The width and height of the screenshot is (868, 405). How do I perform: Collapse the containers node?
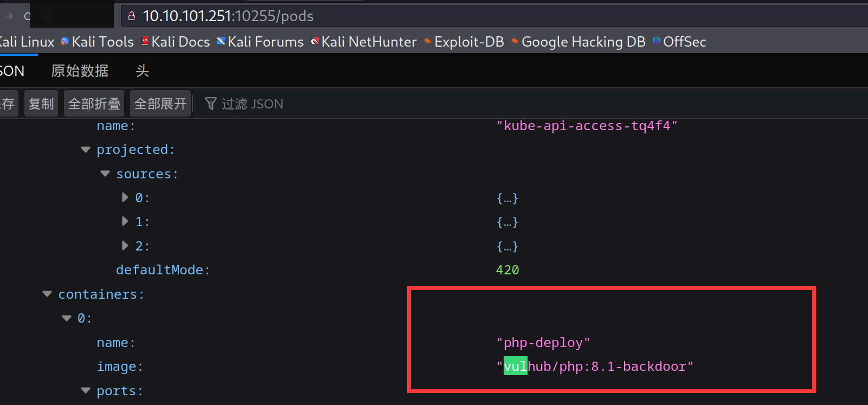47,294
